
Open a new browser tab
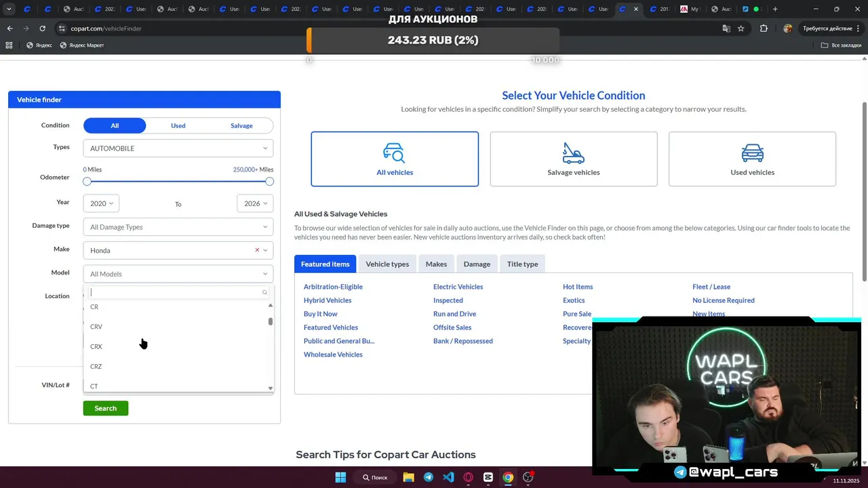pyautogui.click(x=775, y=9)
